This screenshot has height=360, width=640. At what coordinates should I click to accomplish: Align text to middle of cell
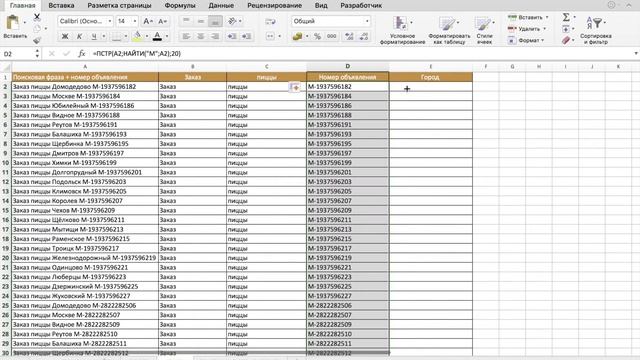200,21
